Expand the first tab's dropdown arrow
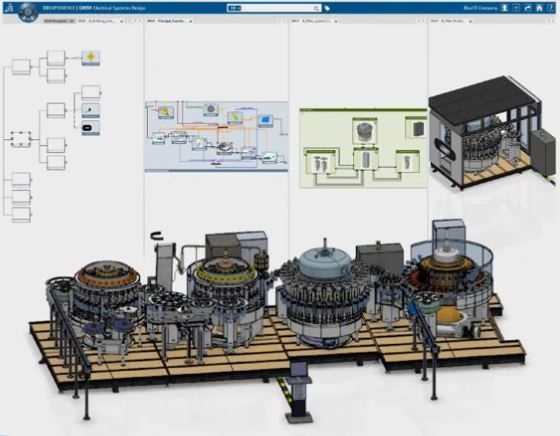 click(121, 21)
